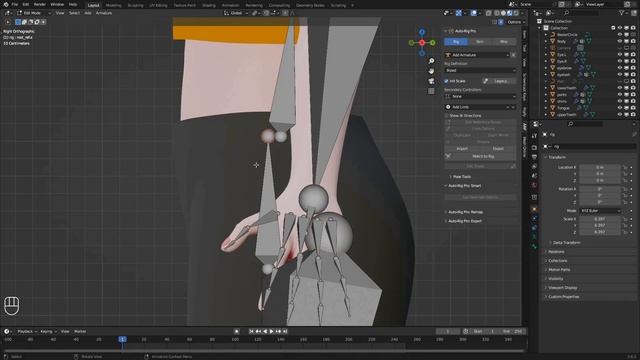Viewport: 640px width, 360px height.
Task: Click the red X axis gizmo ball
Action: click(x=422, y=42)
